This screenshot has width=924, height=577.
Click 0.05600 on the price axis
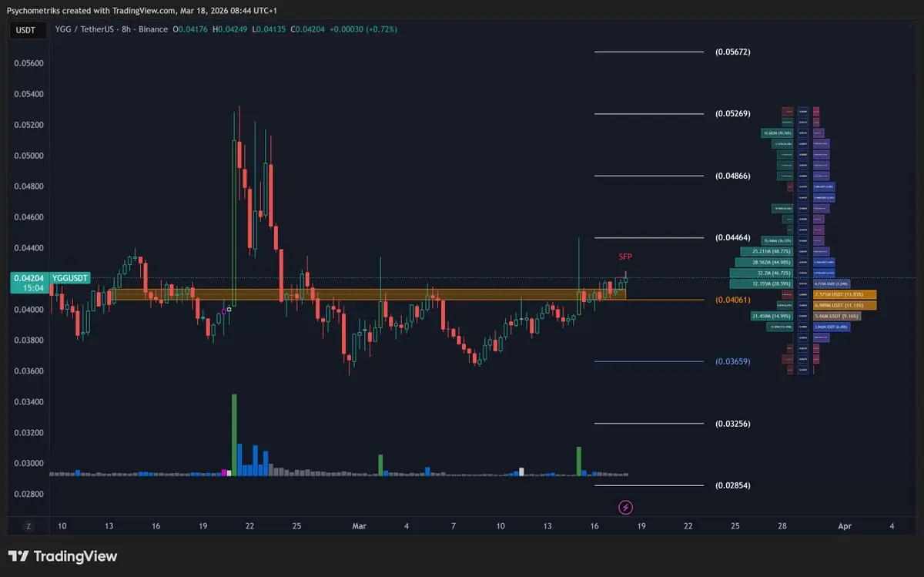point(29,64)
